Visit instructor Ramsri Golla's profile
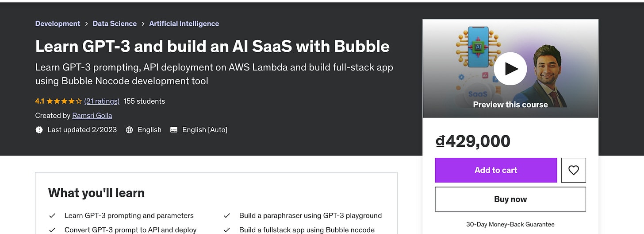The width and height of the screenshot is (644, 234). [x=92, y=116]
